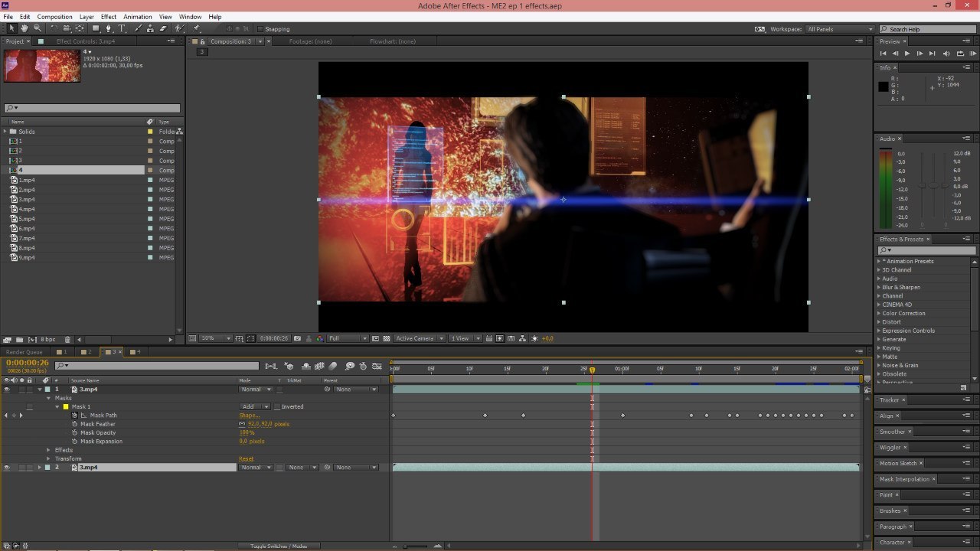This screenshot has width=980, height=551.
Task: Check the Inverted checkbox for Mask 1
Action: (x=277, y=407)
